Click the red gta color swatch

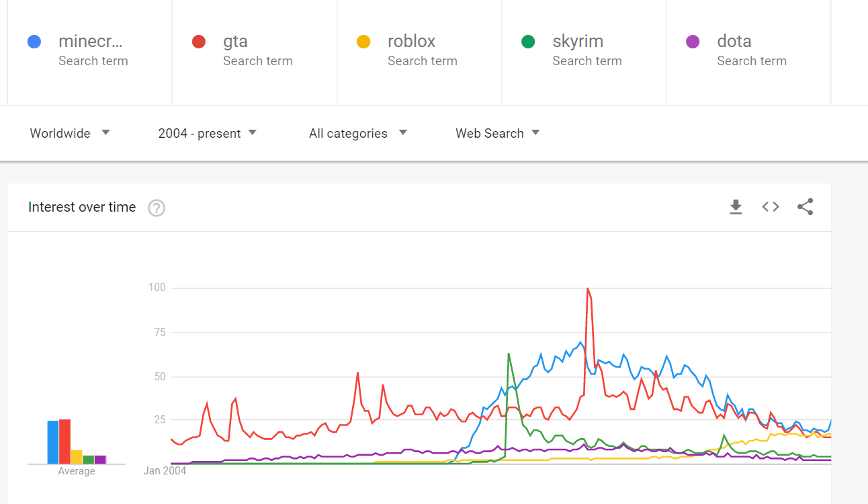[198, 42]
